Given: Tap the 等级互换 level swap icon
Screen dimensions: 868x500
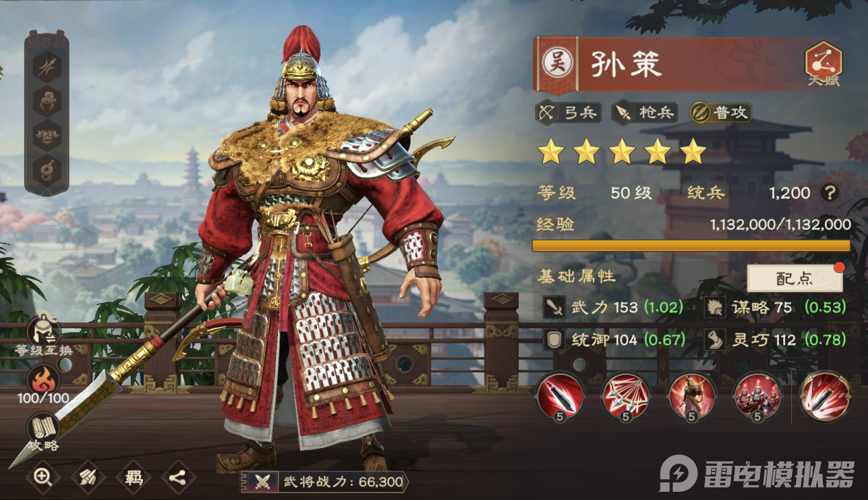Looking at the screenshot, I should pos(43,336).
